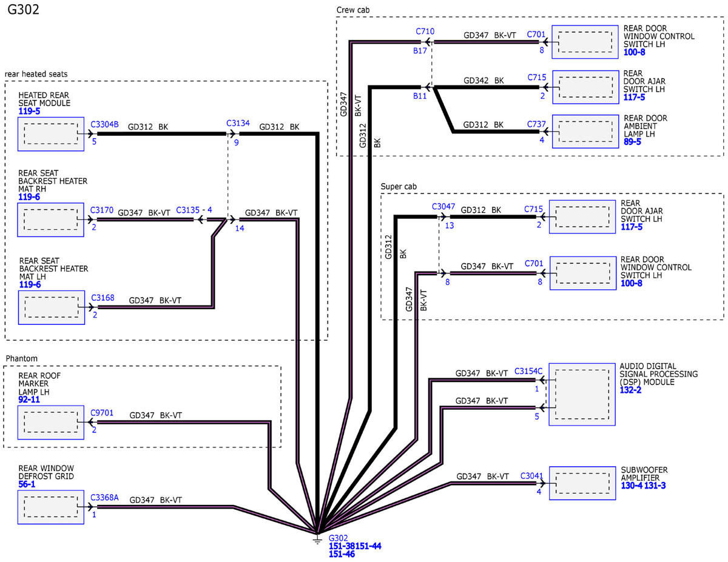Select connector label C3154C

pos(528,370)
